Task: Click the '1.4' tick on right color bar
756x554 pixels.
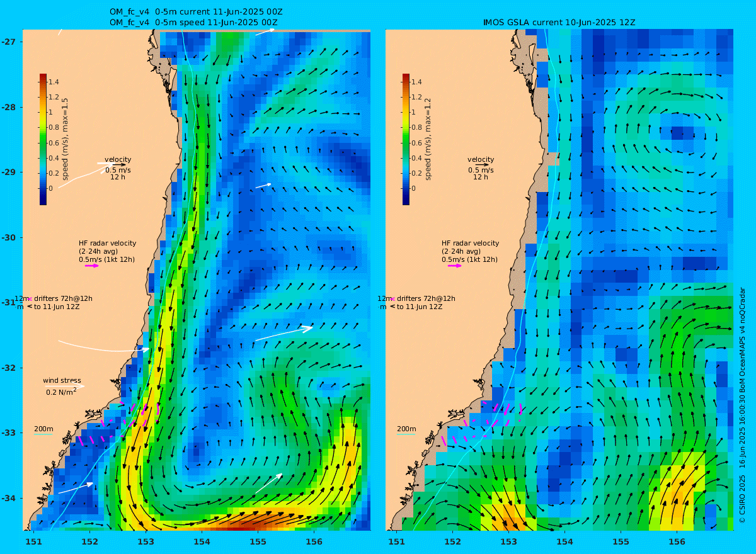Action: pos(416,82)
